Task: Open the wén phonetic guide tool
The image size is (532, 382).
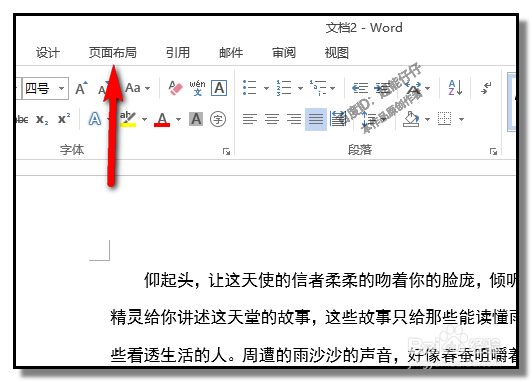Action: 197,88
